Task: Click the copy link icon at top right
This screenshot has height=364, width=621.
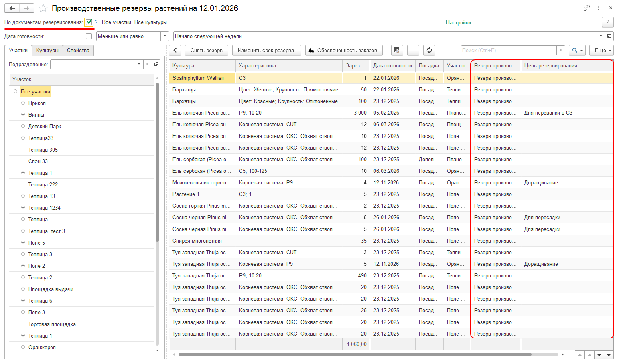Action: [x=586, y=8]
